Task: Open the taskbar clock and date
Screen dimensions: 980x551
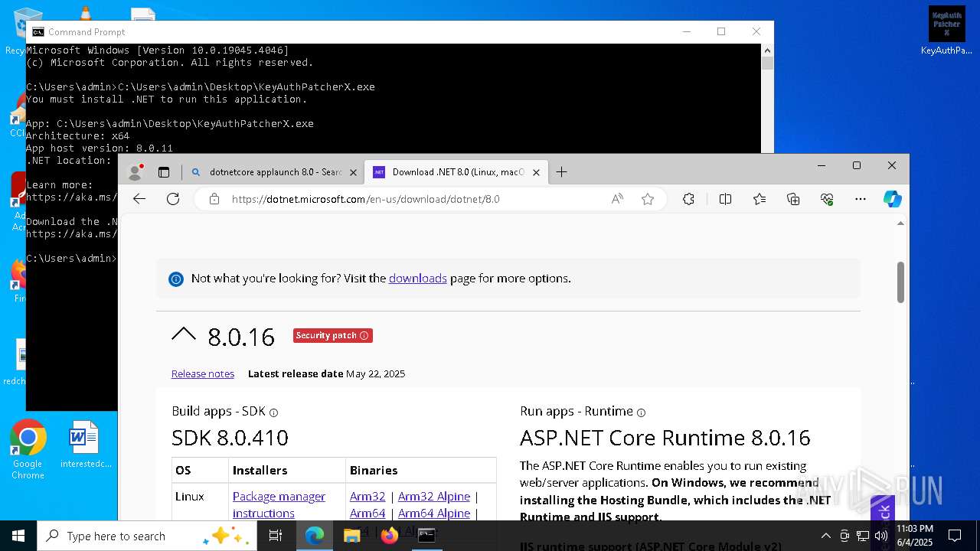Action: (915, 536)
